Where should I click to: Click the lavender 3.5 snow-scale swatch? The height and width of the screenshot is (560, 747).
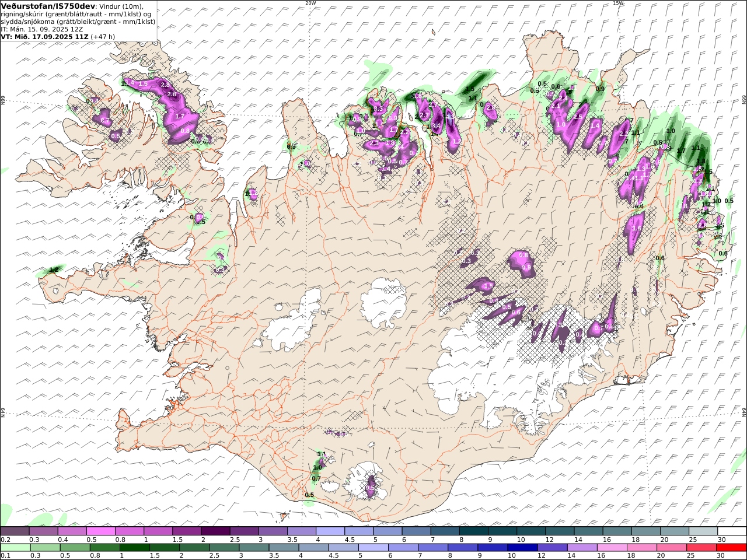[x=302, y=531]
